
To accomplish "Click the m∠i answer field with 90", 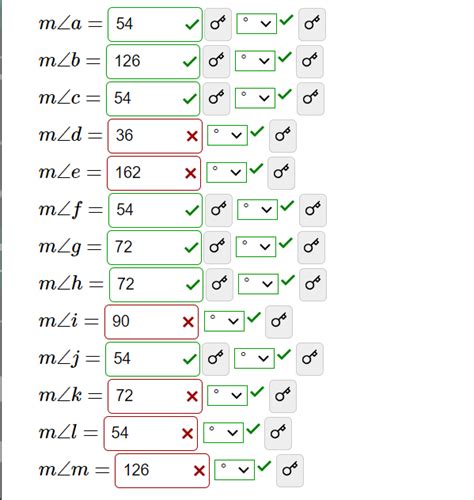I will click(152, 322).
